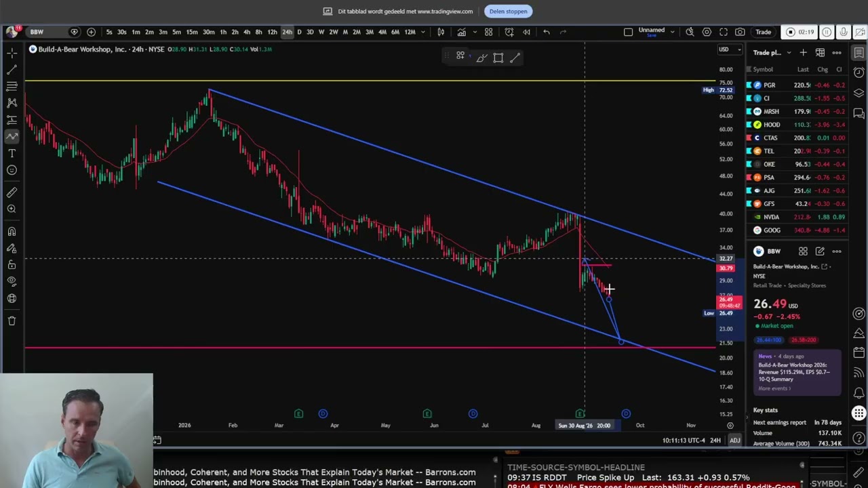
Task: Open chart settings hexagon icon in top toolbar
Action: coord(707,32)
